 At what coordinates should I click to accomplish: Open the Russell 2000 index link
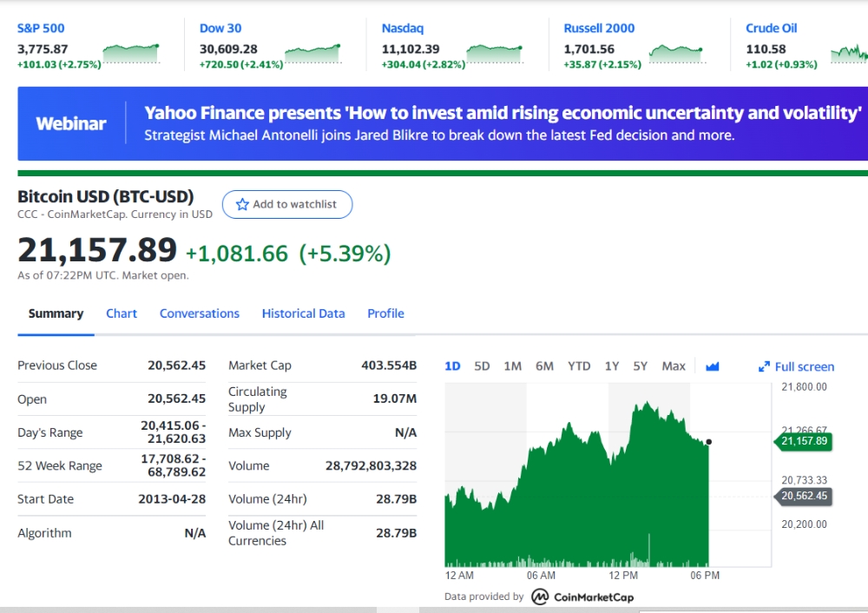(x=599, y=29)
